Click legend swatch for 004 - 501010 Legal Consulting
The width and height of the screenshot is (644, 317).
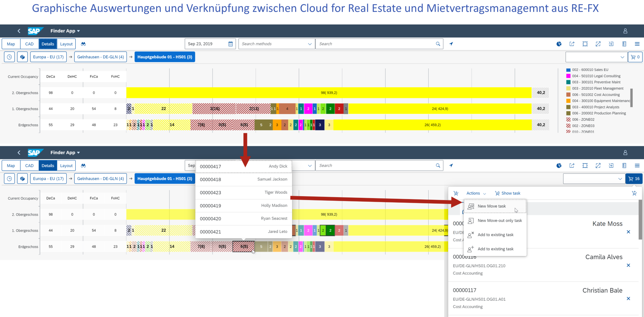tap(568, 76)
